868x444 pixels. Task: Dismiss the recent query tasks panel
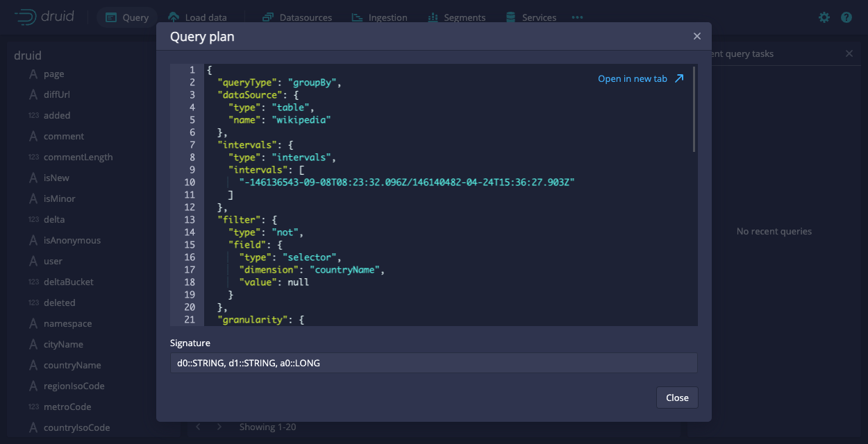(849, 53)
